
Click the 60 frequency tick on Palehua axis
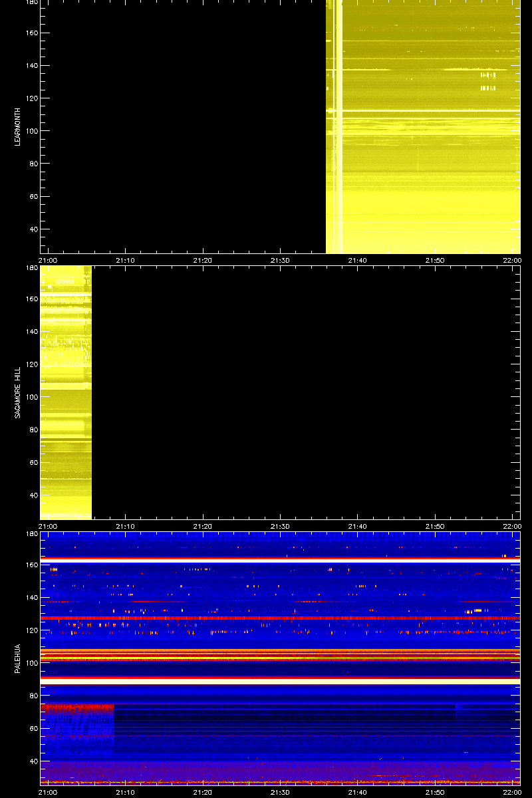point(33,728)
